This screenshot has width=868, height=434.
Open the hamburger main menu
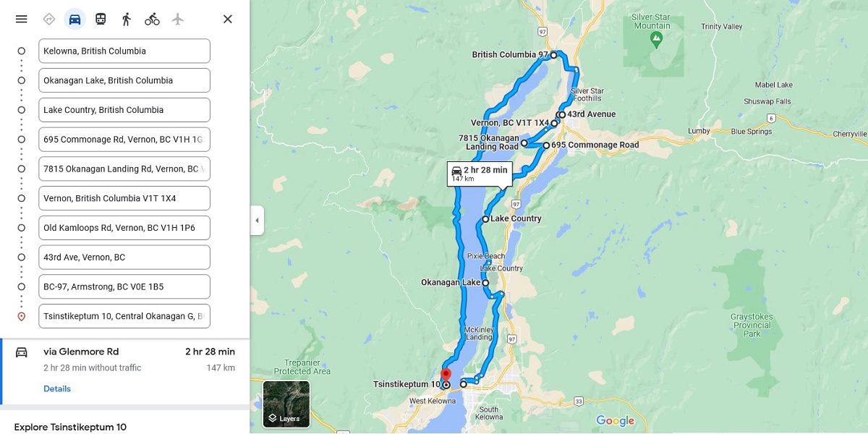point(21,19)
